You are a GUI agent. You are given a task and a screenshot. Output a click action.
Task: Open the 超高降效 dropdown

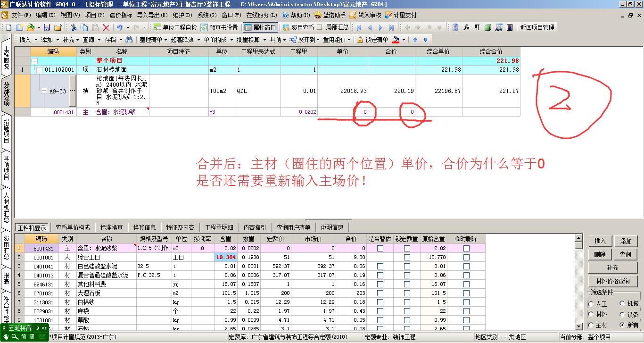coord(185,40)
